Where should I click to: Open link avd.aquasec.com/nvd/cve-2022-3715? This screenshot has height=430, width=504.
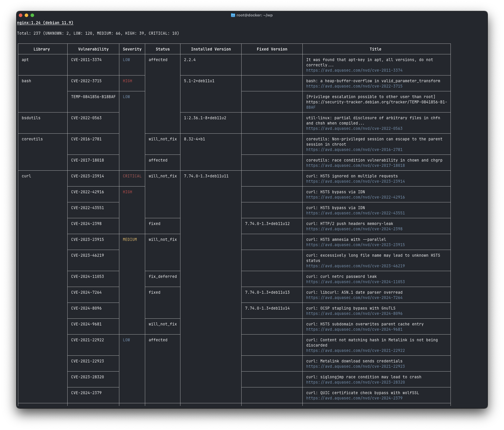(354, 86)
